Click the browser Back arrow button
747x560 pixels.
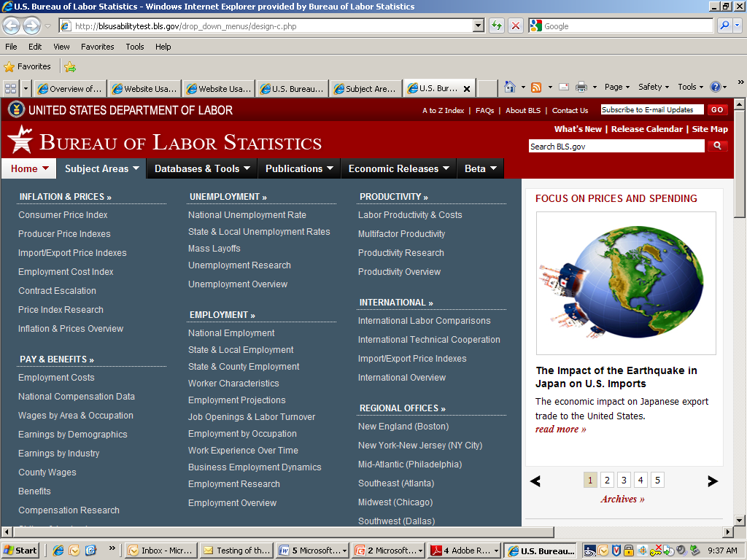pos(12,26)
